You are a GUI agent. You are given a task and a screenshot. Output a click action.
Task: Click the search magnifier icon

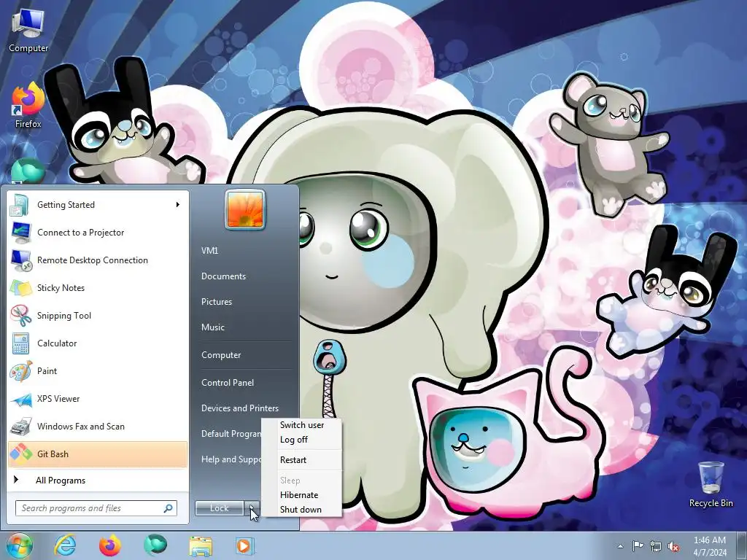[169, 508]
